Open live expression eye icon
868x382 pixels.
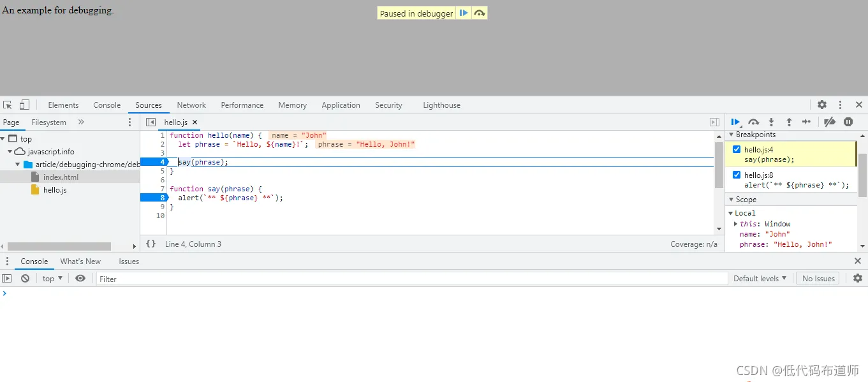[x=80, y=278]
